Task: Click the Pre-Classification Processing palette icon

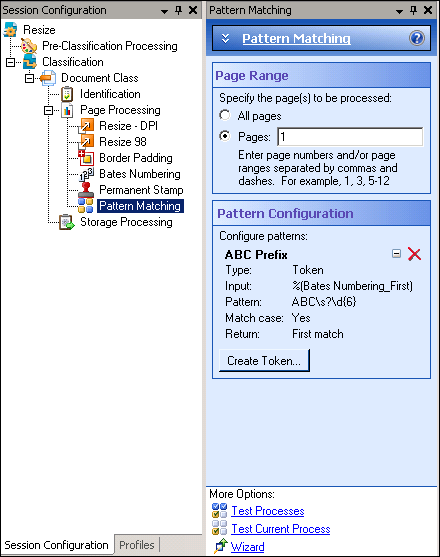Action: [x=29, y=46]
